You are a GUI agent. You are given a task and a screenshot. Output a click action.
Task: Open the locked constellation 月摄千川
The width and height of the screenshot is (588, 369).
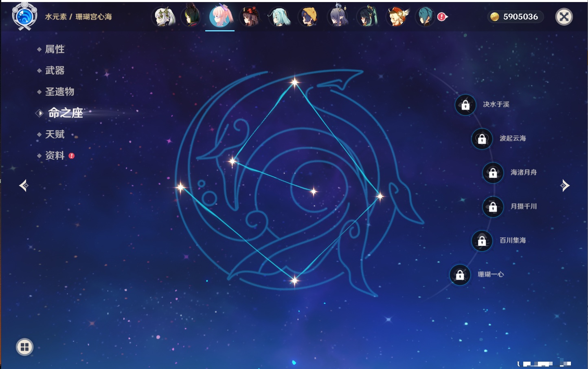(x=493, y=207)
